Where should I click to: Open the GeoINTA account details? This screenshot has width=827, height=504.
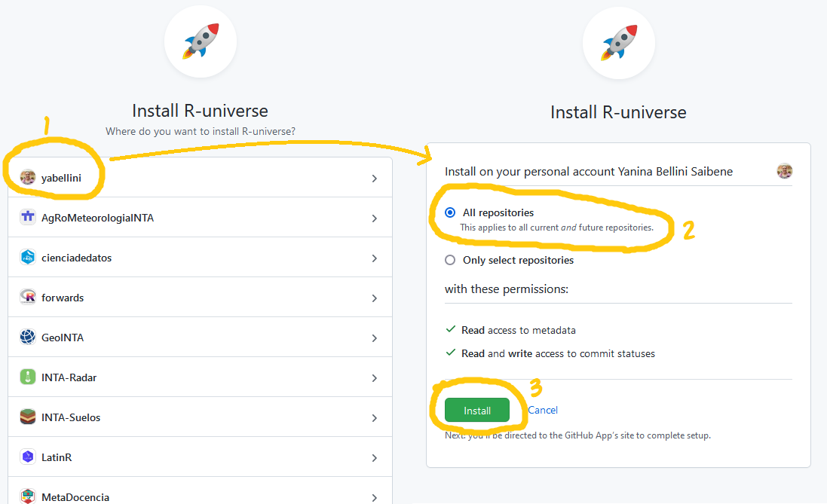[x=375, y=337]
